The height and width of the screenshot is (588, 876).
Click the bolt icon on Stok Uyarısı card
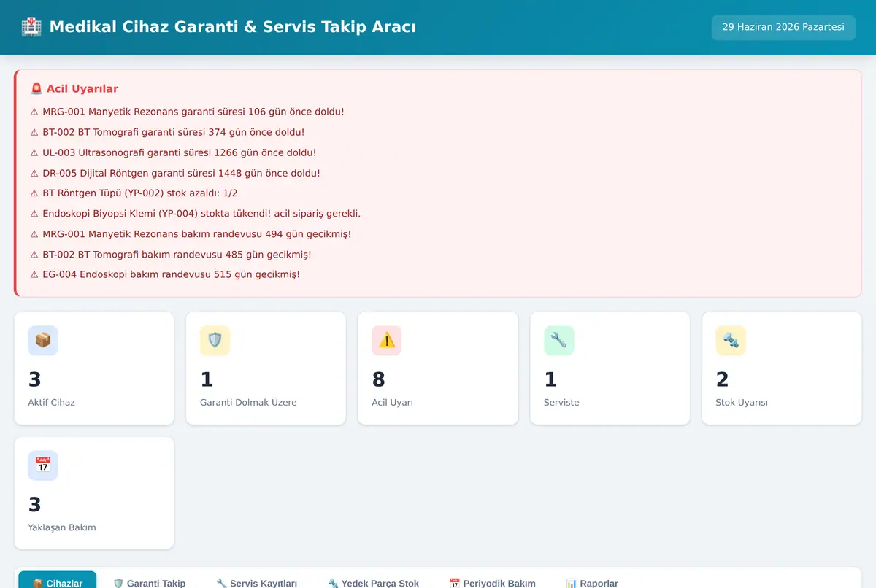pos(731,340)
